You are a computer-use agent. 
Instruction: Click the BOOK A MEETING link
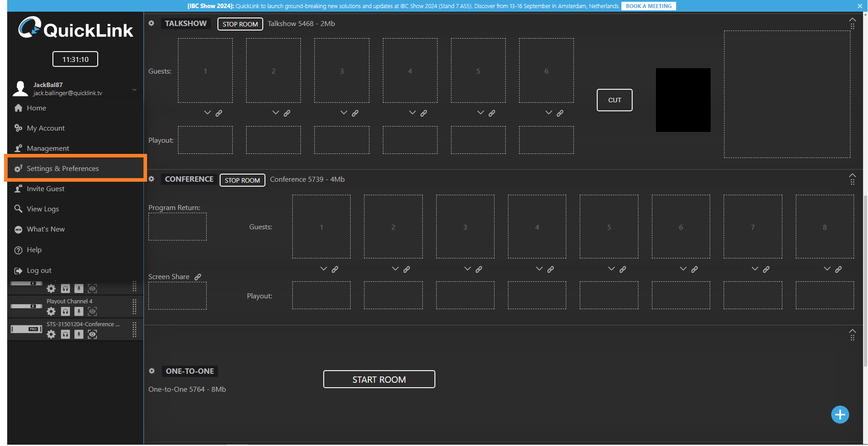[x=649, y=6]
